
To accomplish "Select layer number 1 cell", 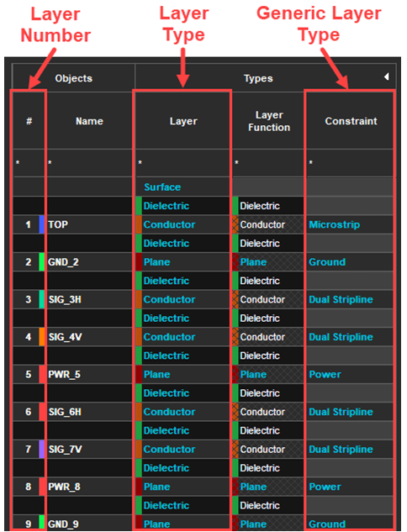I will tap(28, 224).
